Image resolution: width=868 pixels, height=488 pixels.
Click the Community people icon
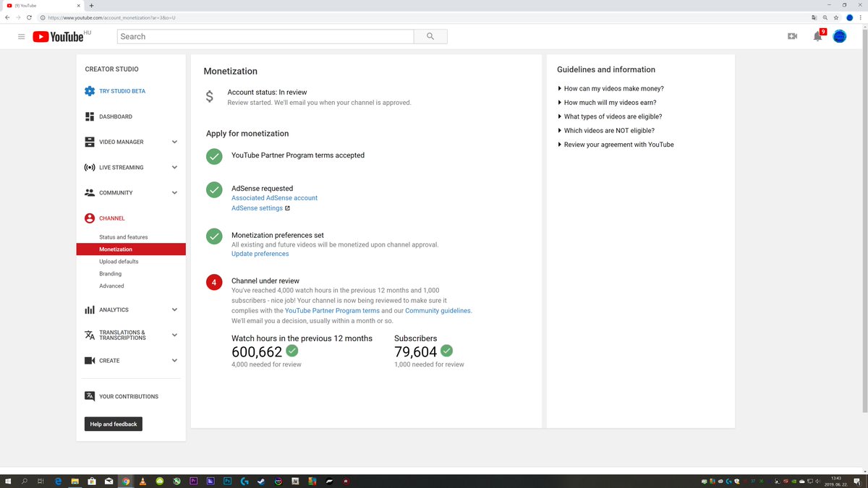point(90,192)
